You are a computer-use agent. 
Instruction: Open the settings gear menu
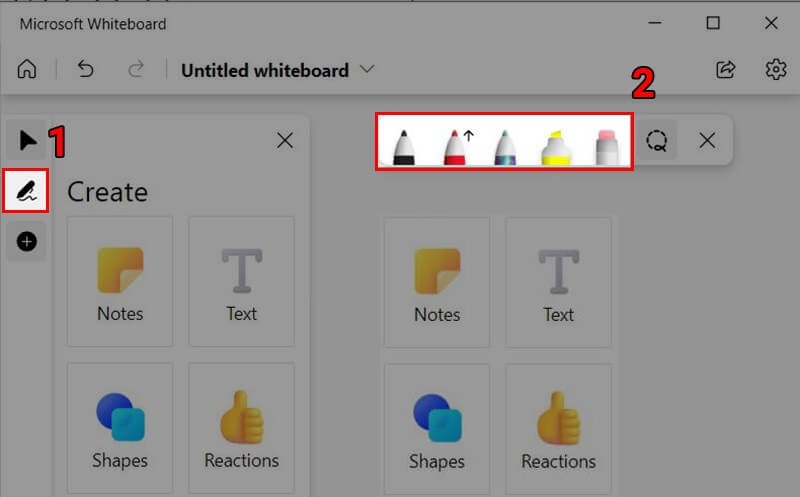click(776, 69)
